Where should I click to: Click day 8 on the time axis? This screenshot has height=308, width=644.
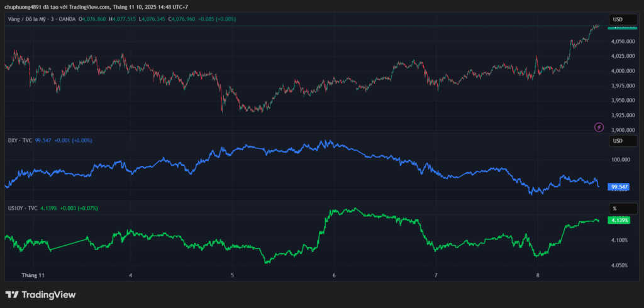(538, 275)
